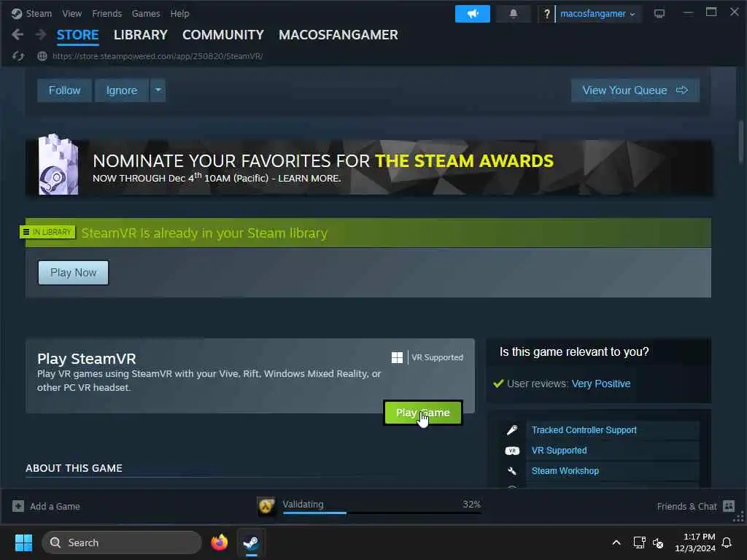This screenshot has width=747, height=560.
Task: Click the plus icon for Add a Game
Action: (18, 506)
